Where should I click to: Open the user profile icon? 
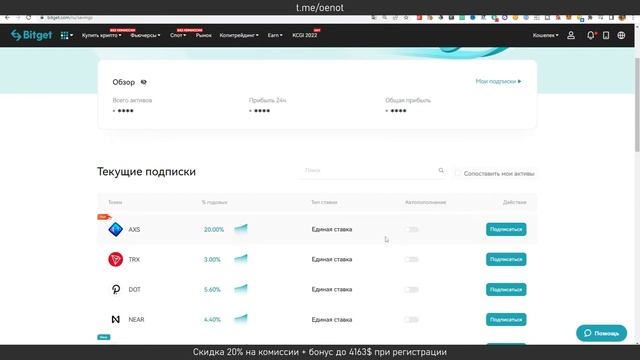571,36
